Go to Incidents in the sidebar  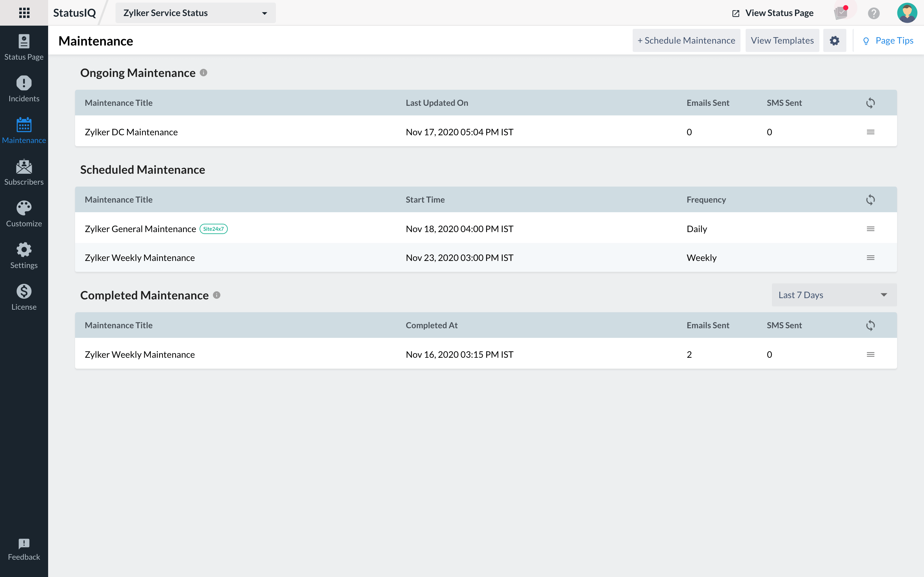(x=24, y=89)
